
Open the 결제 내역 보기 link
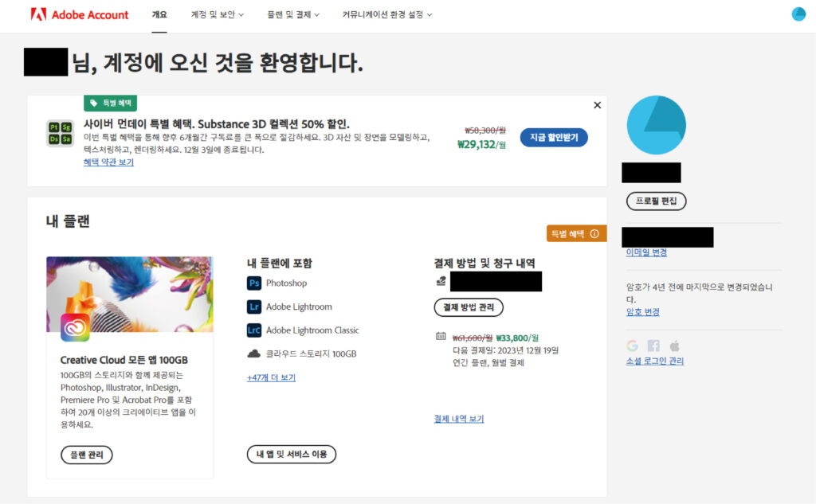[459, 419]
